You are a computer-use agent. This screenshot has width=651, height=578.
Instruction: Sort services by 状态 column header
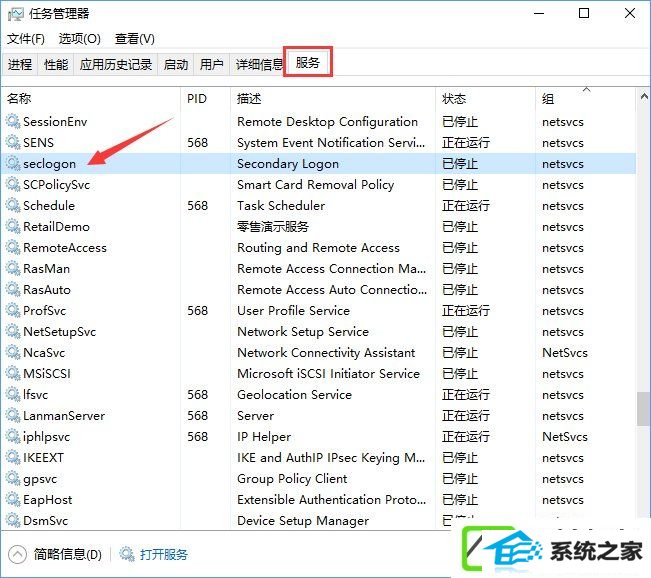pyautogui.click(x=485, y=99)
